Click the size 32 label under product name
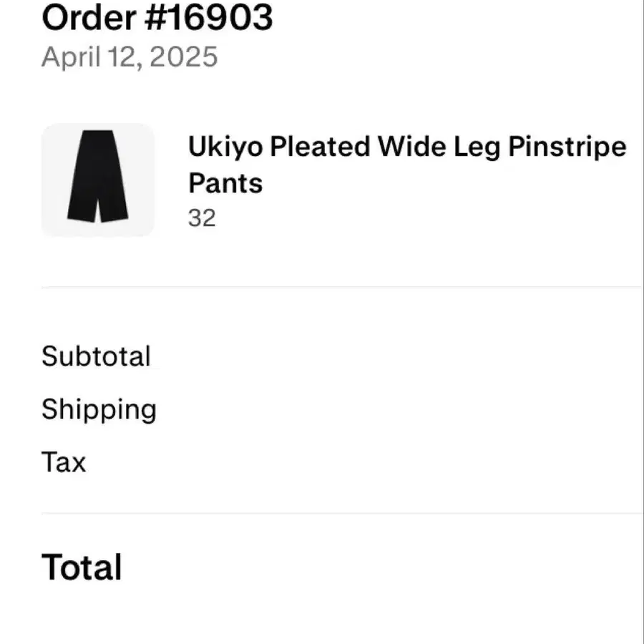 [202, 218]
